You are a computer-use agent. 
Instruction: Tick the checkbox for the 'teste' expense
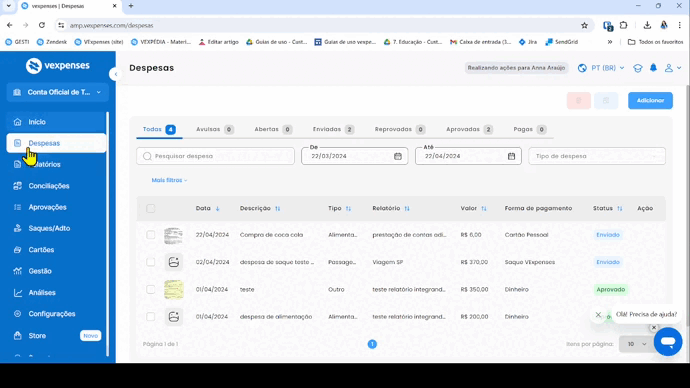[x=150, y=289]
